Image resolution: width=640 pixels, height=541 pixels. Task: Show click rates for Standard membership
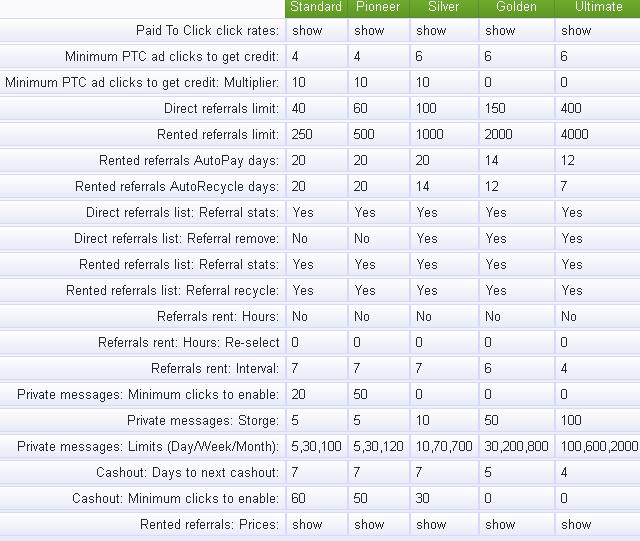(307, 31)
